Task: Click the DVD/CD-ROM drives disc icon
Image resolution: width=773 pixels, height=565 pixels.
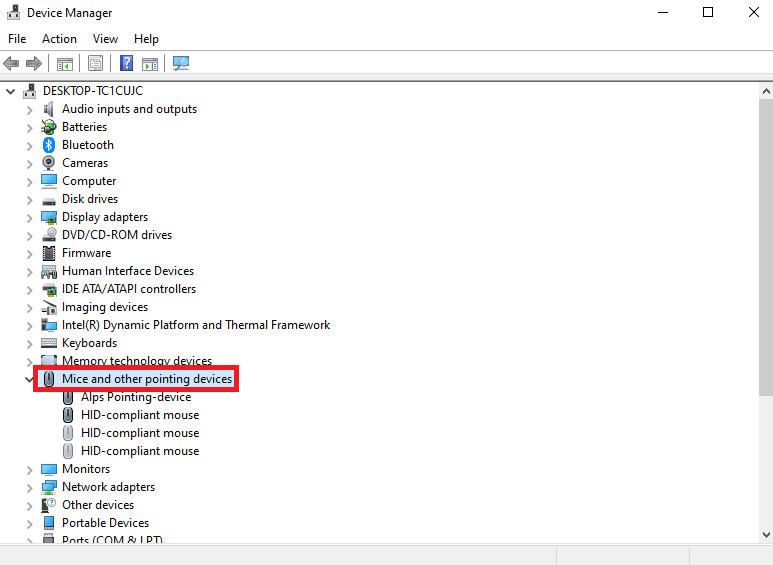Action: (49, 235)
